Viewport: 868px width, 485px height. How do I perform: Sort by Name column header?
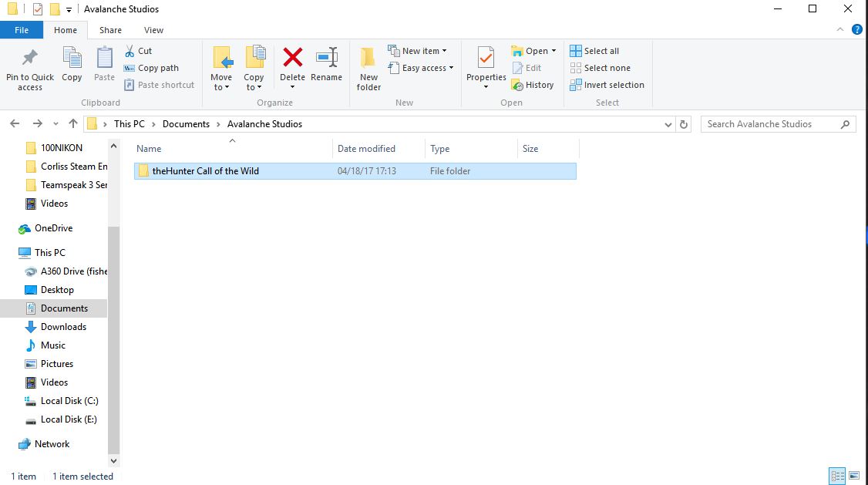233,148
